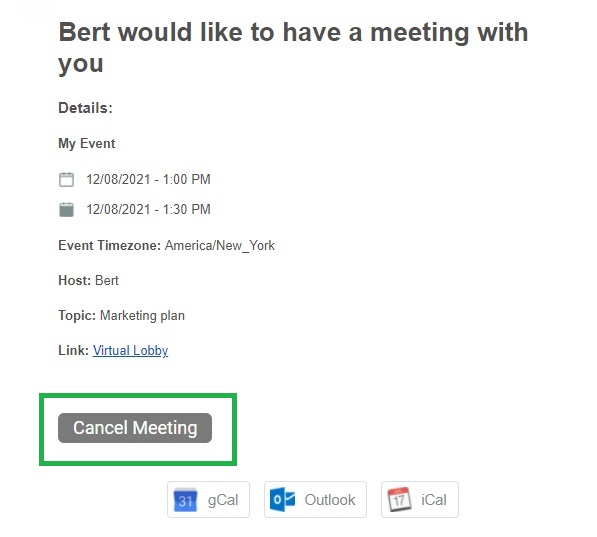Add the meeting via the Outlook label
The image size is (597, 537).
(330, 500)
